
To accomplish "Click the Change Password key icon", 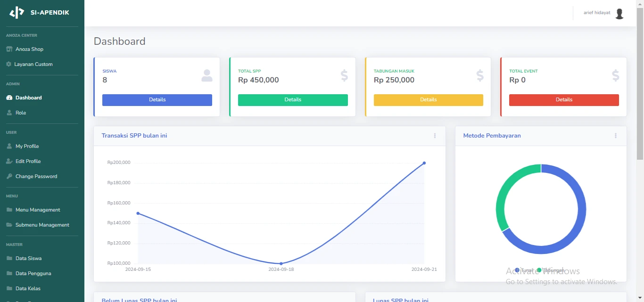I will click(x=9, y=176).
